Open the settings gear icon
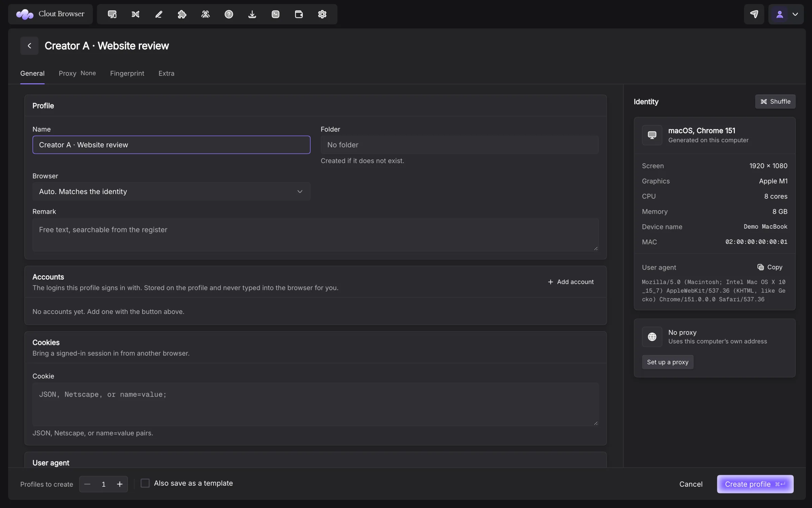Screen dimensions: 812x508 [x=322, y=14]
